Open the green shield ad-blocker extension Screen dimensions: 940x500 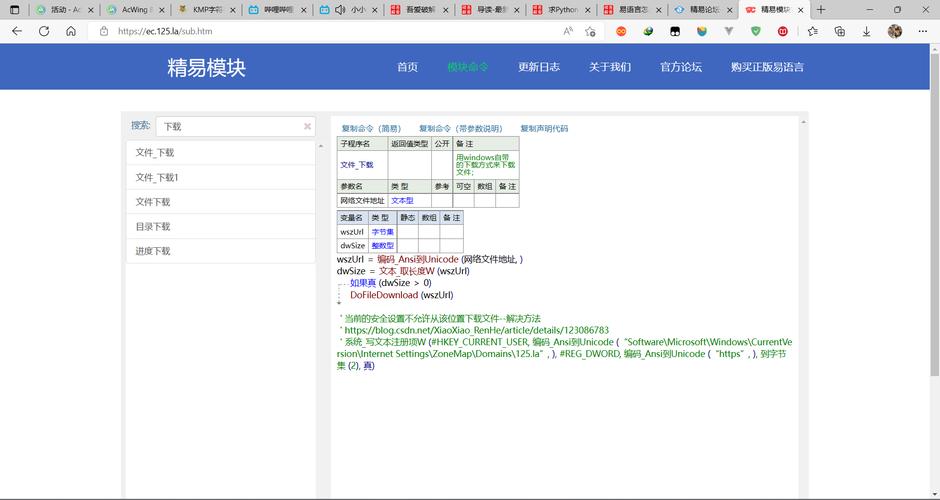(756, 31)
